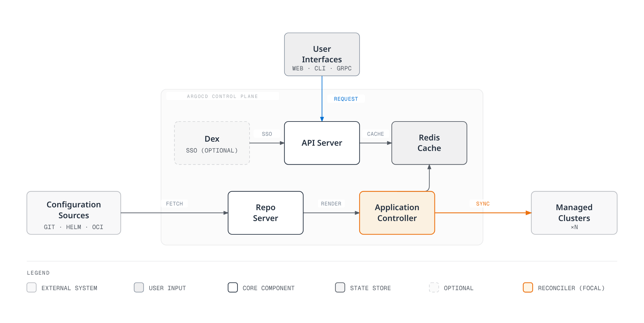Click the User Input legend swatch
This screenshot has height=323, width=644.
point(139,287)
